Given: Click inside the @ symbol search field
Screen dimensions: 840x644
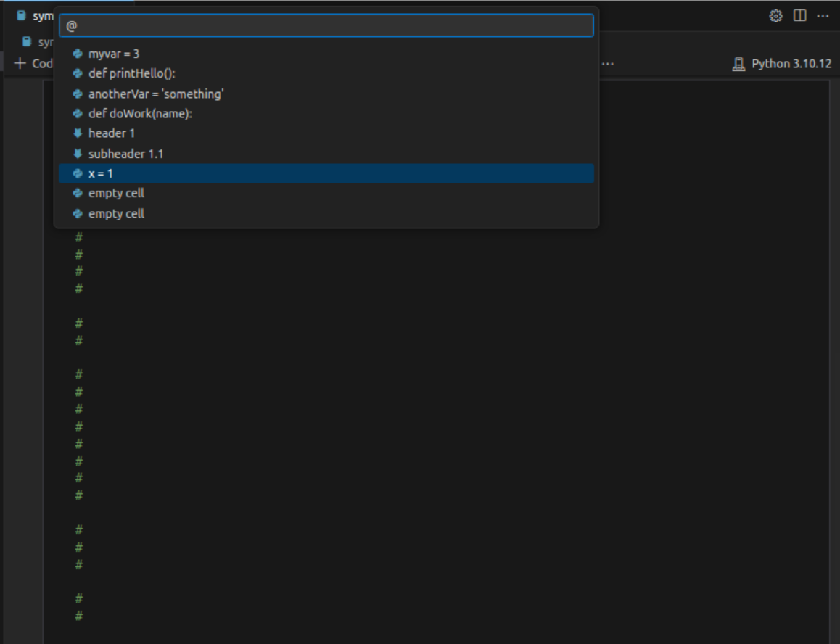Looking at the screenshot, I should point(326,25).
